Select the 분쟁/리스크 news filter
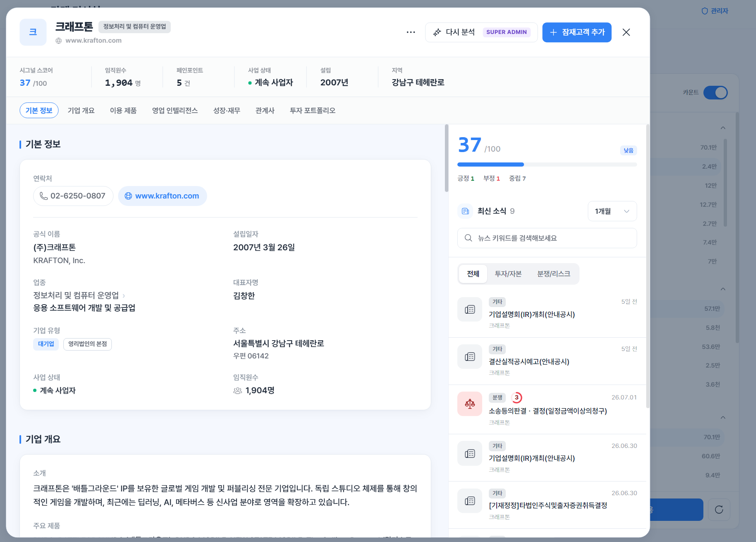The image size is (756, 542). pos(554,274)
